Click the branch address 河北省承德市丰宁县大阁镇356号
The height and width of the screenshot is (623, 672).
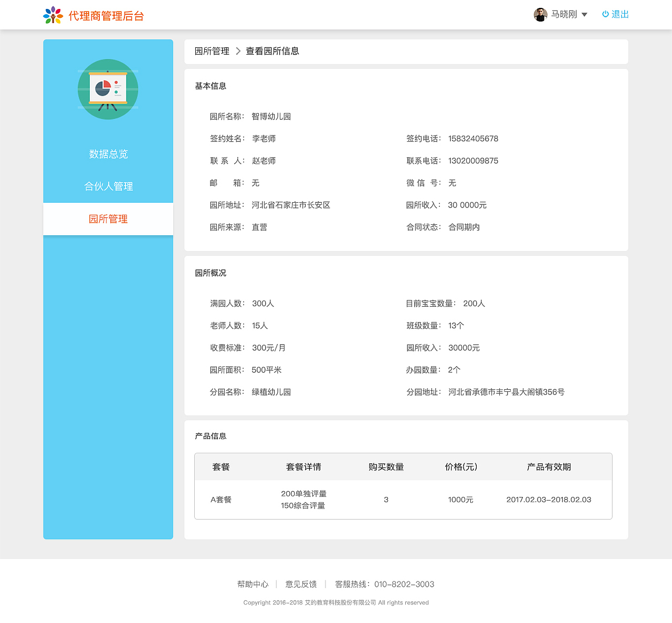tap(506, 392)
